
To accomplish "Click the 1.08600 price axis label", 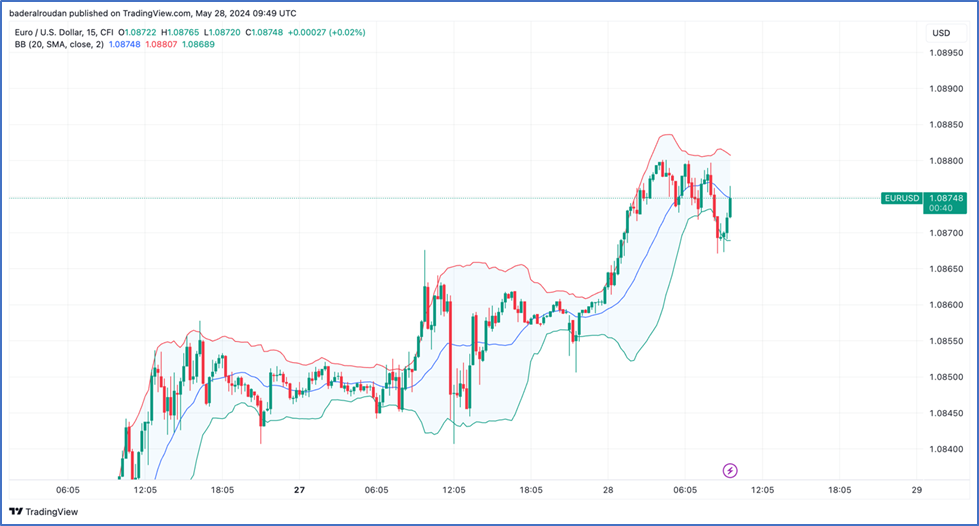I will [946, 305].
